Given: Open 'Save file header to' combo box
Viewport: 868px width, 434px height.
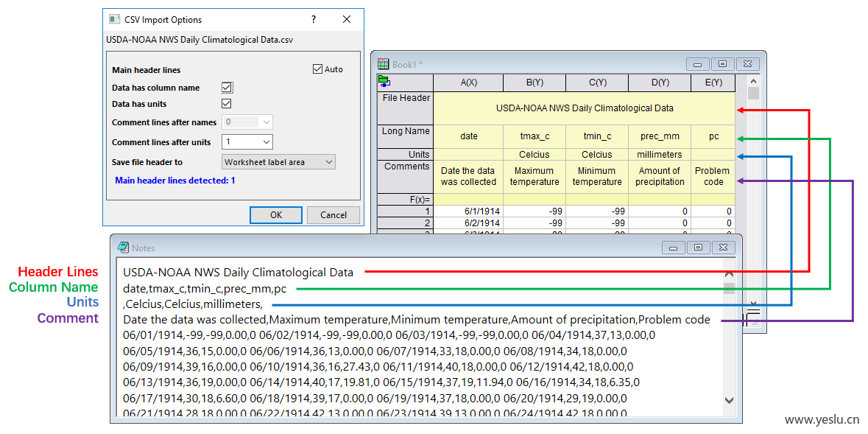Looking at the screenshot, I should pyautogui.click(x=278, y=162).
